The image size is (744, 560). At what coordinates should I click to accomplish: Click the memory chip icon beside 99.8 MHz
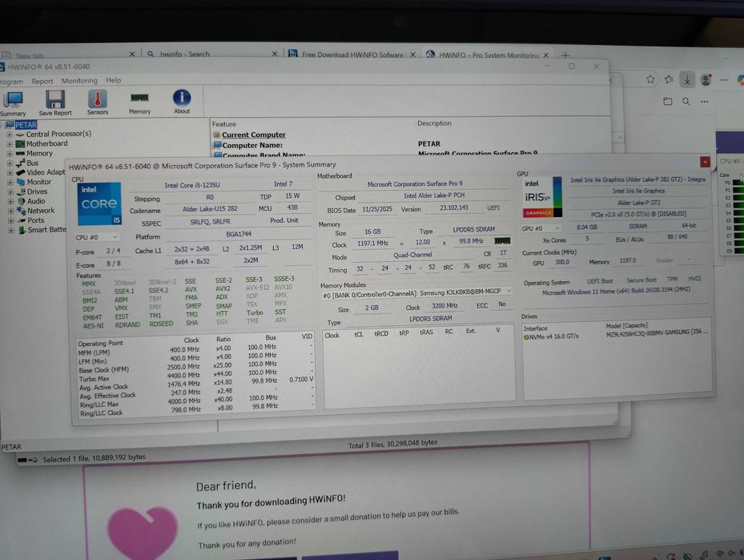click(502, 240)
